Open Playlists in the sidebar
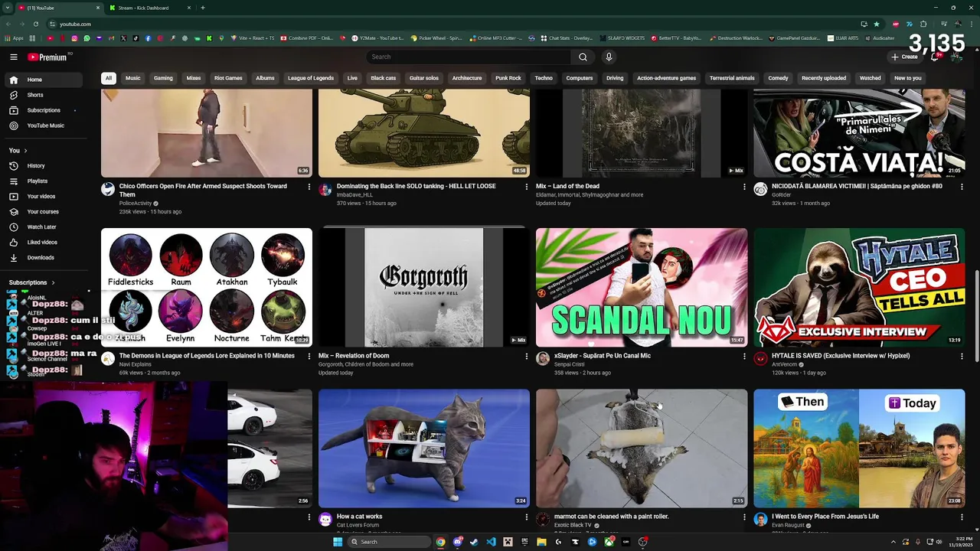This screenshot has height=551, width=980. pos(43,181)
